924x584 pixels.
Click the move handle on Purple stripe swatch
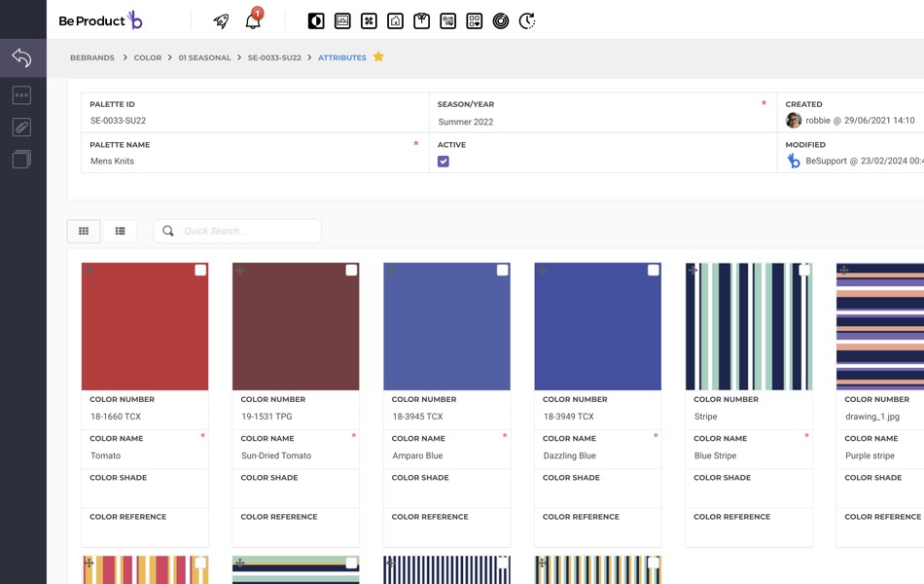[x=844, y=271]
